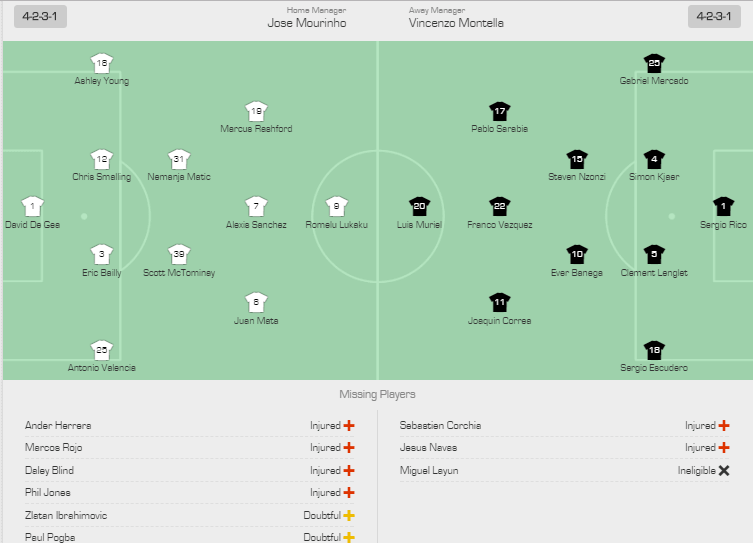Select Ever Banega's number 10 shirt
Viewport: 753px width, 543px height.
(x=577, y=254)
